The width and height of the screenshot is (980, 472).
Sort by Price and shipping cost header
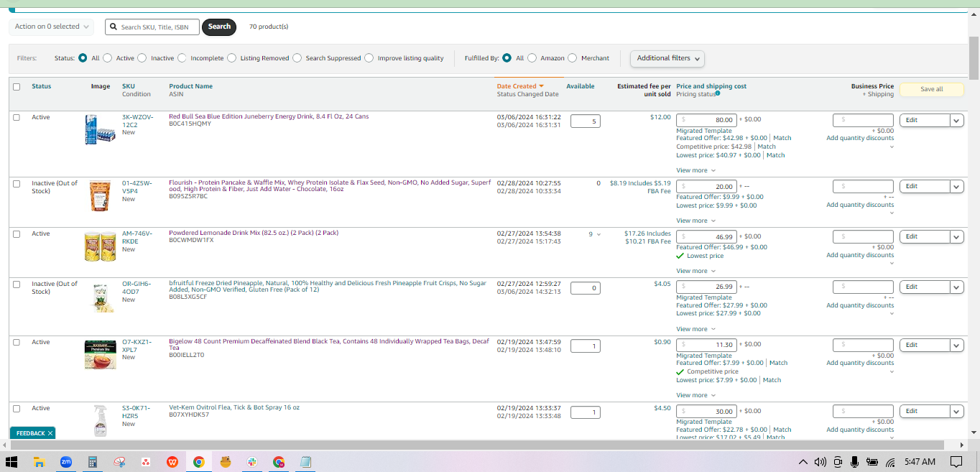point(711,86)
